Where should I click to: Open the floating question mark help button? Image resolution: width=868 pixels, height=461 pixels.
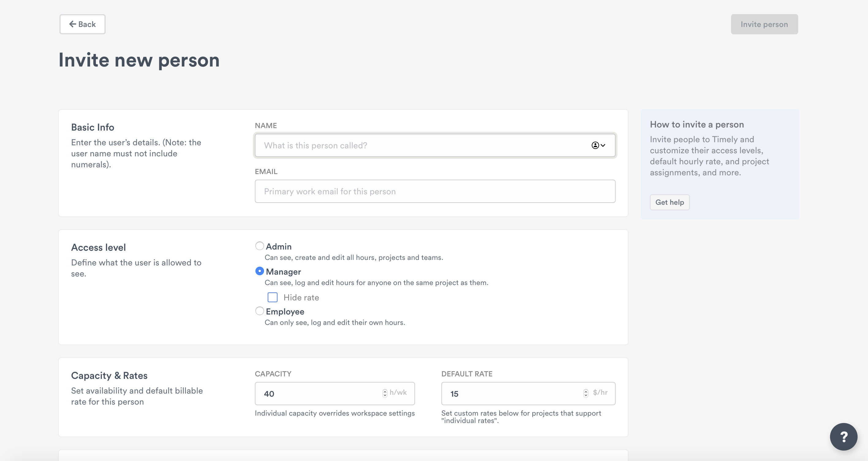[x=843, y=436]
